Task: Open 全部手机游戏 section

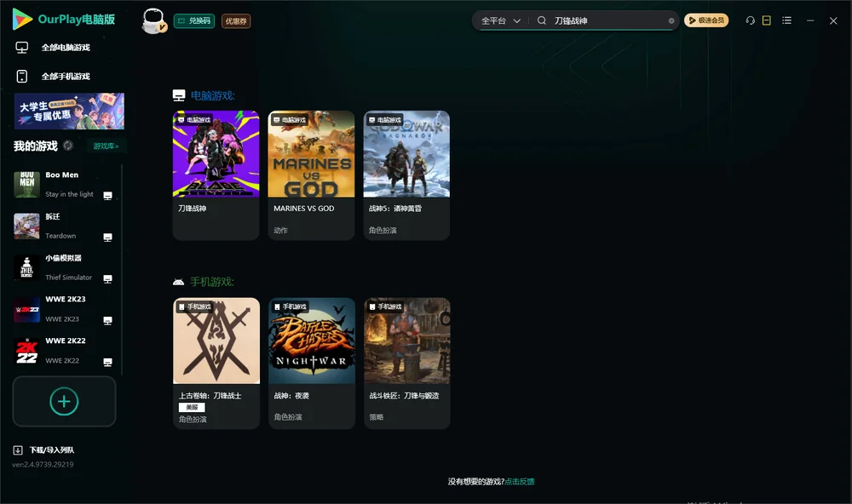Action: (53, 77)
